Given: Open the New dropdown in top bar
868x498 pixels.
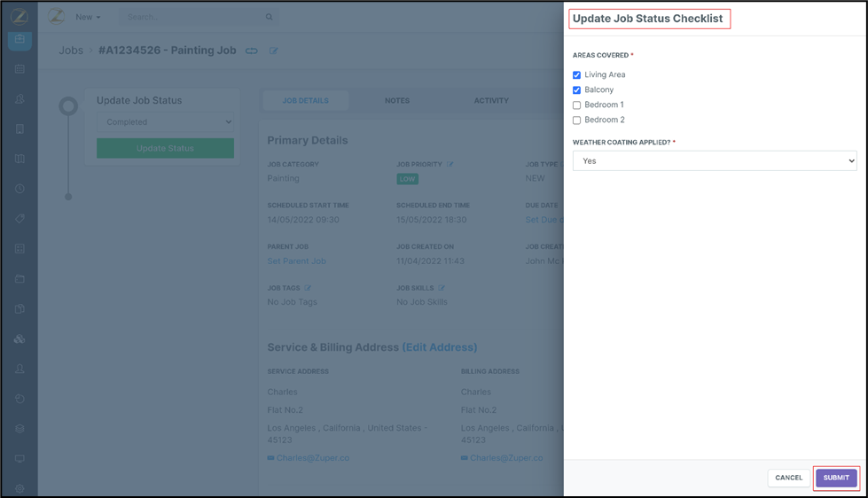Looking at the screenshot, I should [88, 17].
